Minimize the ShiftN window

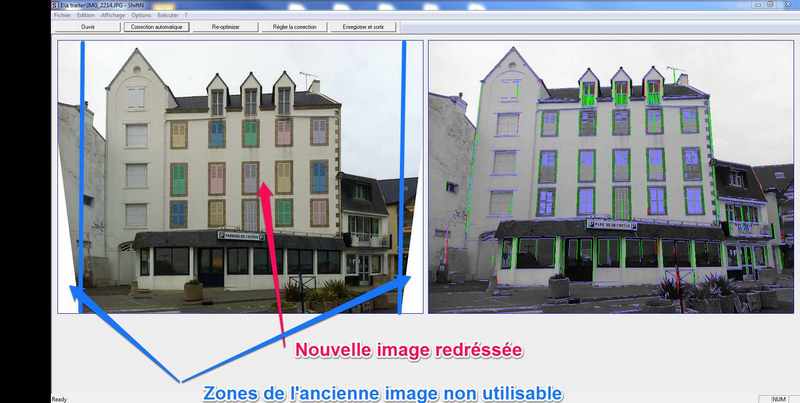pos(759,4)
